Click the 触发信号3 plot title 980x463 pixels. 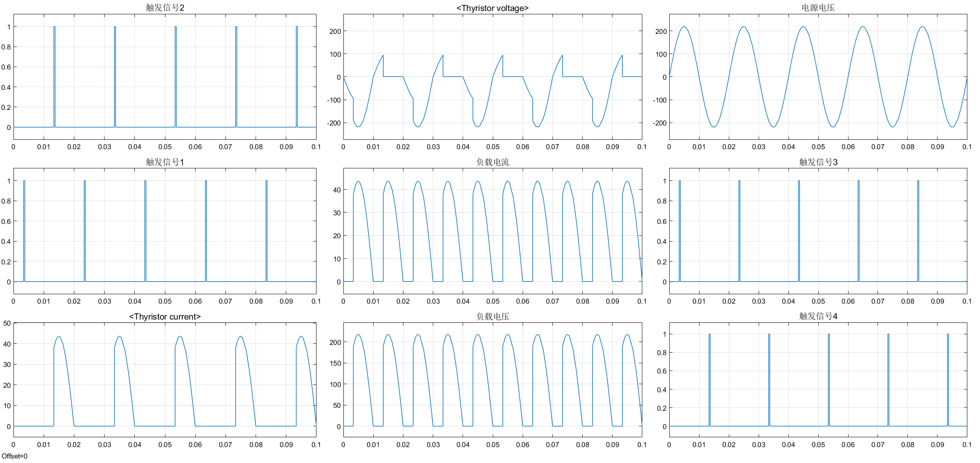pos(818,162)
